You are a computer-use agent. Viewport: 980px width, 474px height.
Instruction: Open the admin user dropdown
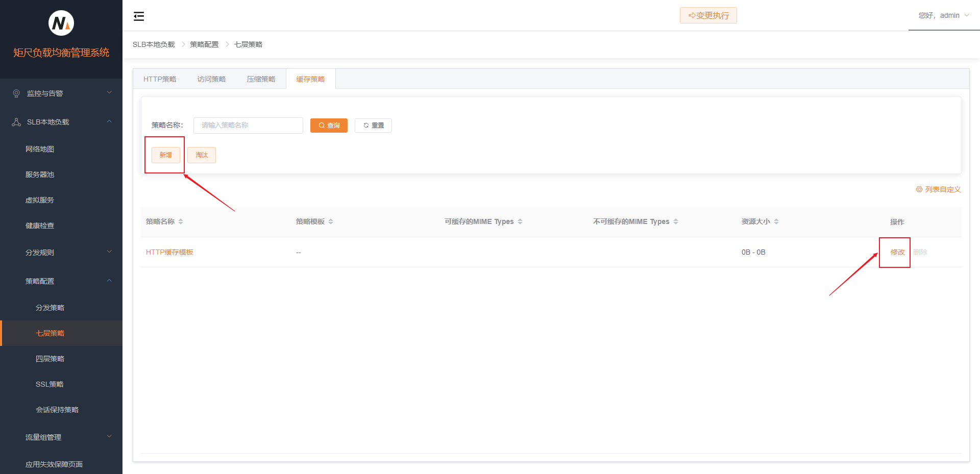[943, 15]
